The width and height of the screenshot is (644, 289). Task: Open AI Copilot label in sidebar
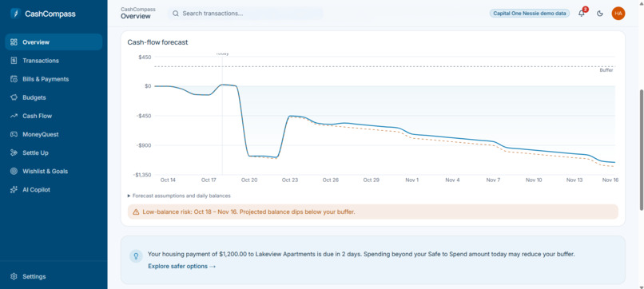click(x=36, y=190)
